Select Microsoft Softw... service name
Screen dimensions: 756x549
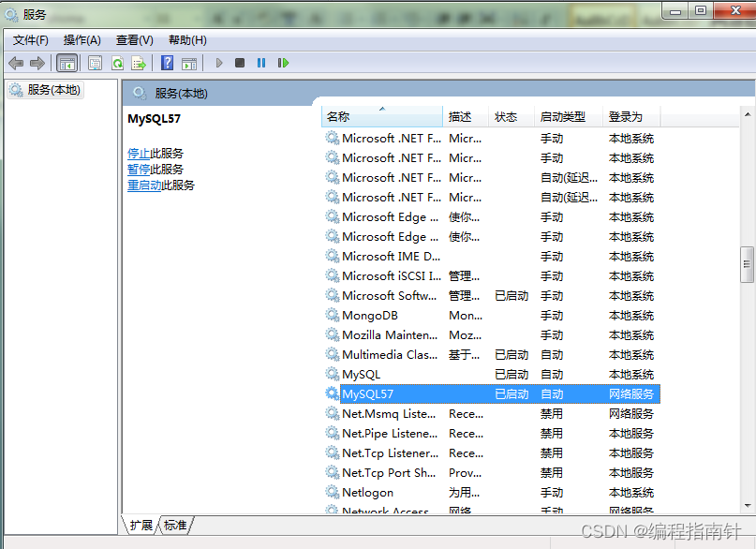[x=389, y=295]
